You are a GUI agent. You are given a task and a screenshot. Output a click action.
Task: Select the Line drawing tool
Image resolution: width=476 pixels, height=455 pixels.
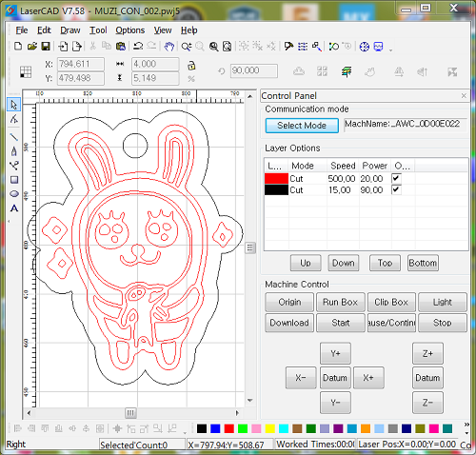pos(14,137)
